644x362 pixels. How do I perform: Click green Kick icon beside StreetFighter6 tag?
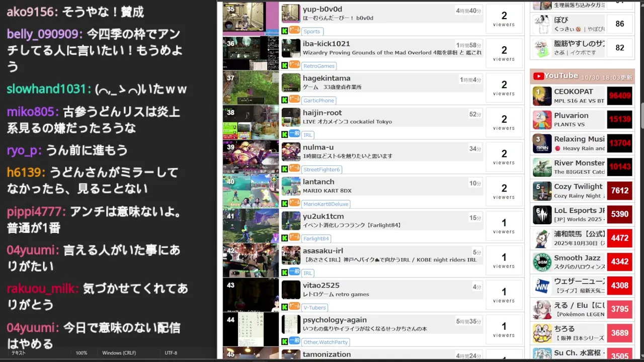285,169
